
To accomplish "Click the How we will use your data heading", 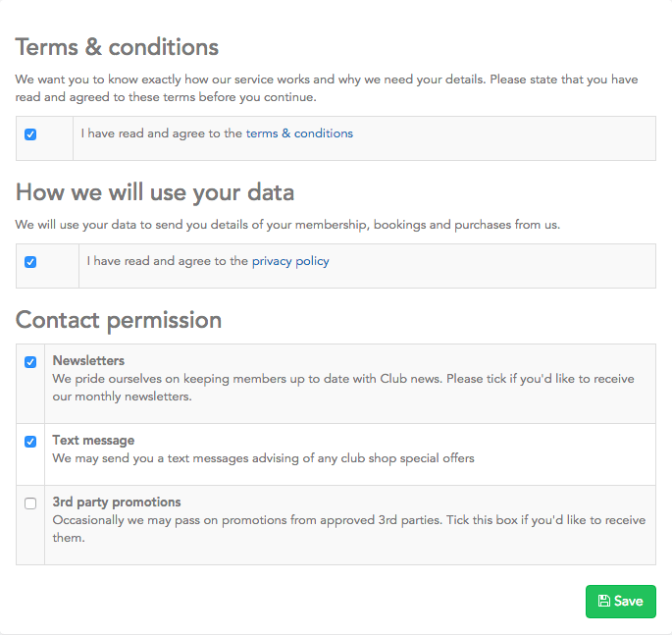I will point(155,191).
